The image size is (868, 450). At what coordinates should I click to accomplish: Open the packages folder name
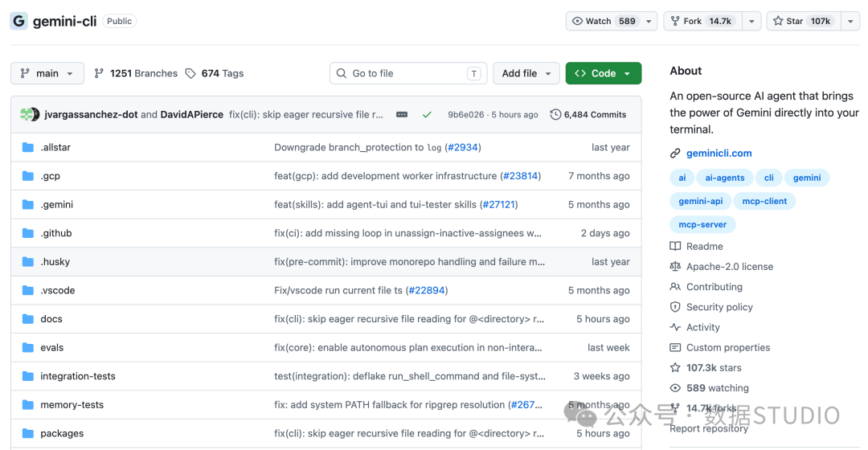61,433
